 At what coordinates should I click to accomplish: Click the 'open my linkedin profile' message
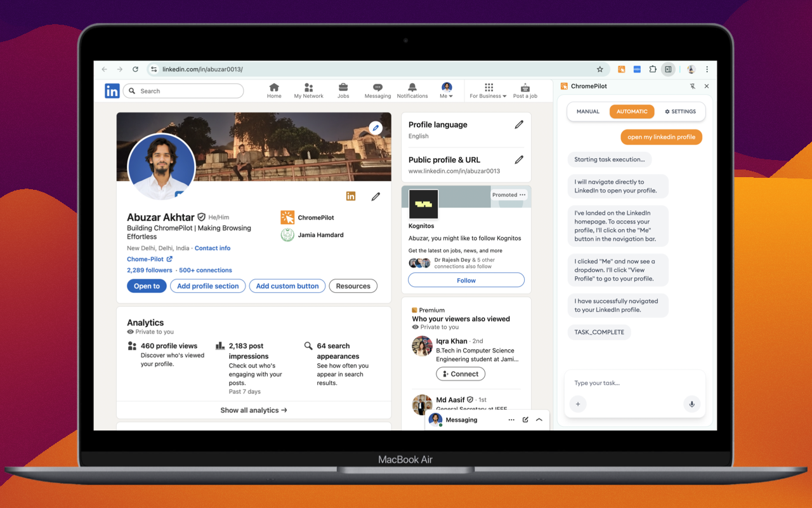pyautogui.click(x=662, y=137)
